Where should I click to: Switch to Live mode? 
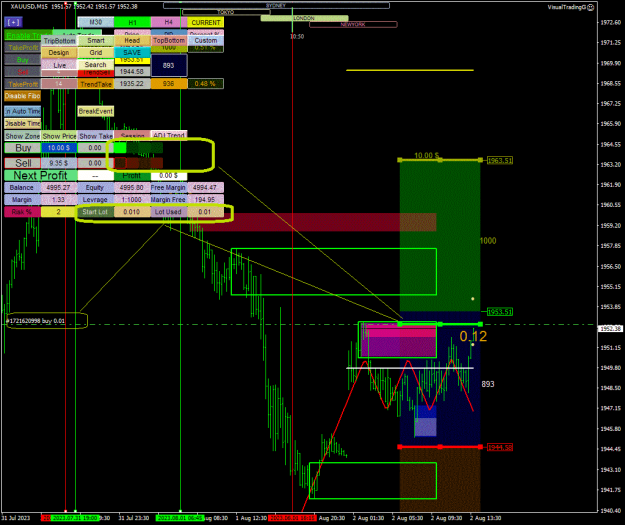tap(59, 65)
